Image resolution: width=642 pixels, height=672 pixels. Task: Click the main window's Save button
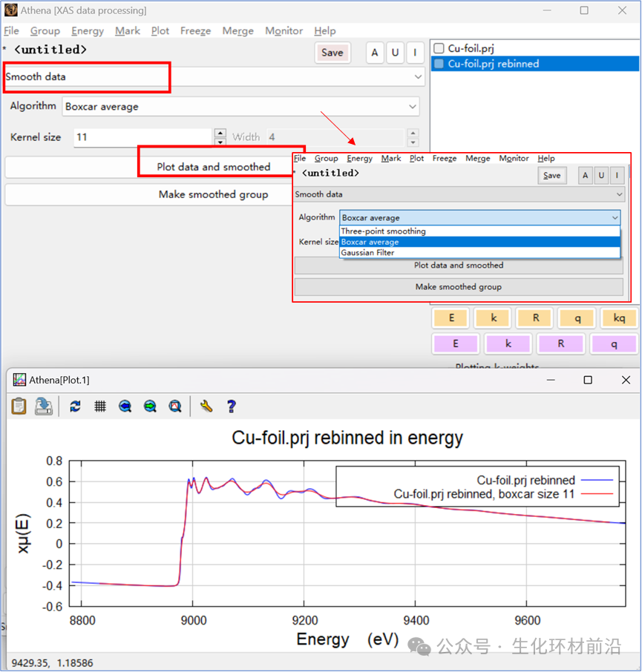332,53
